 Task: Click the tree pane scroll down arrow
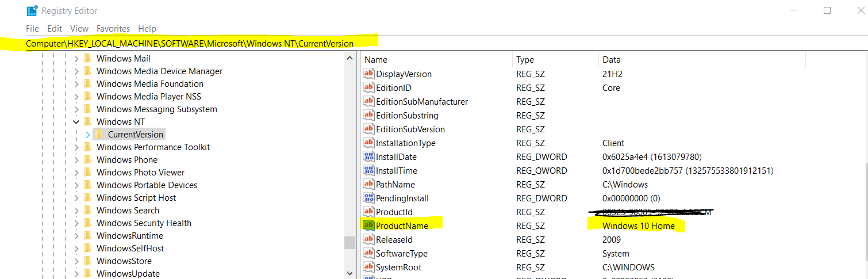click(x=350, y=273)
